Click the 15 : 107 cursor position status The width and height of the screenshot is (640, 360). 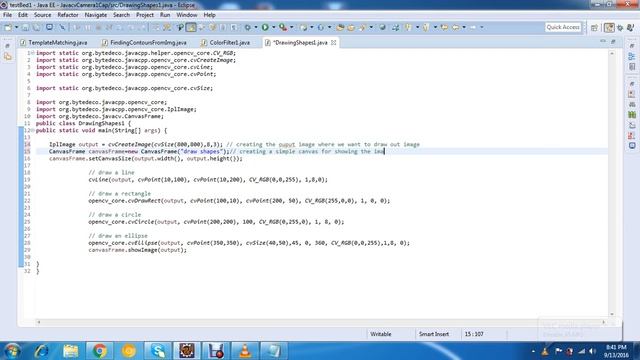[x=473, y=334]
